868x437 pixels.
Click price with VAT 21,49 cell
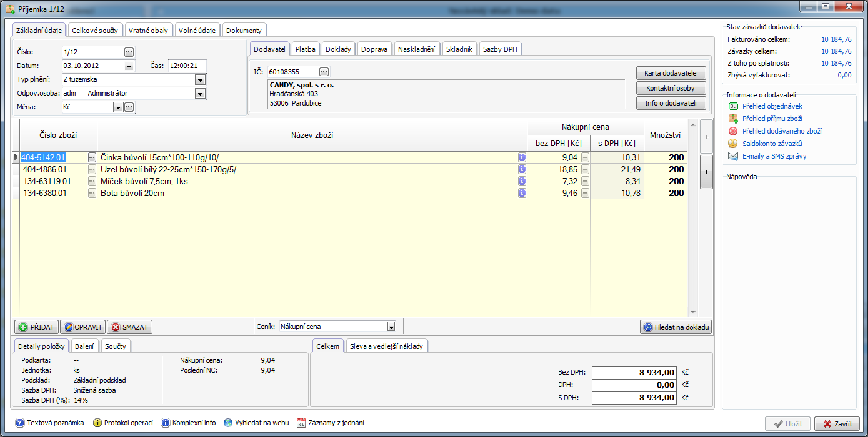617,170
